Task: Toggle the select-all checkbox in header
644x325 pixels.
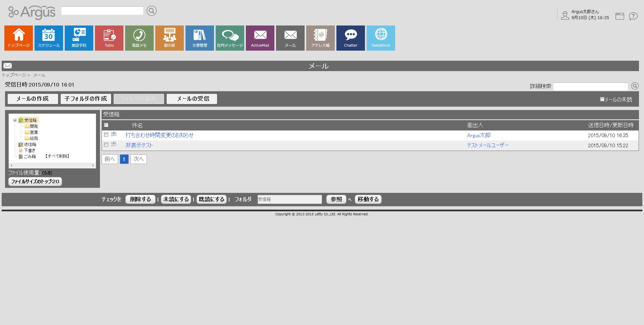Action: 106,125
